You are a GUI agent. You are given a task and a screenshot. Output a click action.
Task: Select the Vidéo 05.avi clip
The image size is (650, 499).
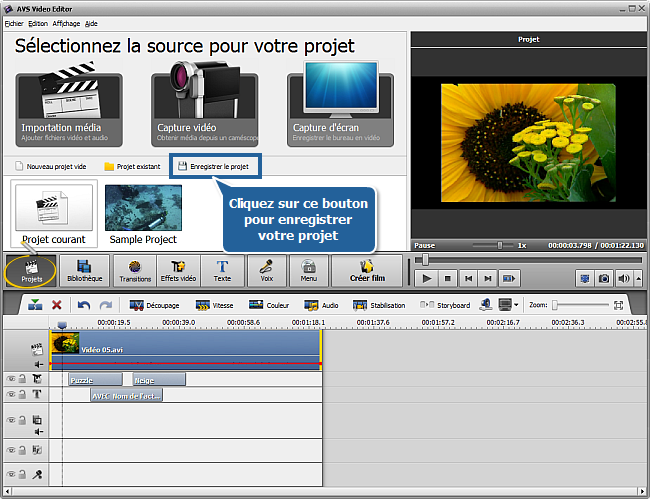point(186,350)
